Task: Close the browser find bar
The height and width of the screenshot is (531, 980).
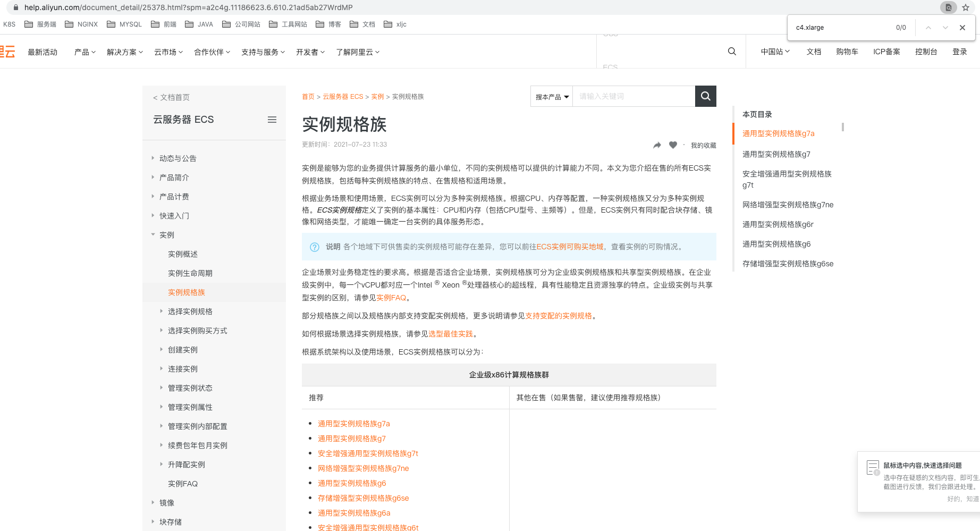Action: (x=962, y=28)
